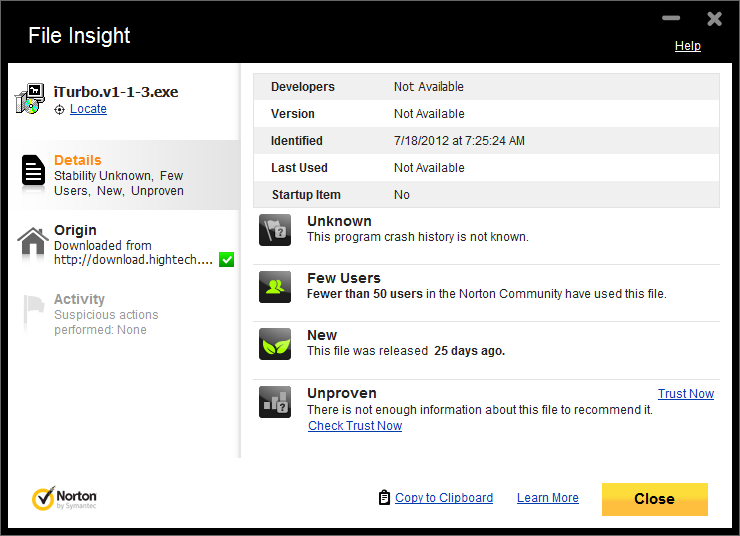740x536 pixels.
Task: Click the Origin house icon
Action: click(33, 241)
